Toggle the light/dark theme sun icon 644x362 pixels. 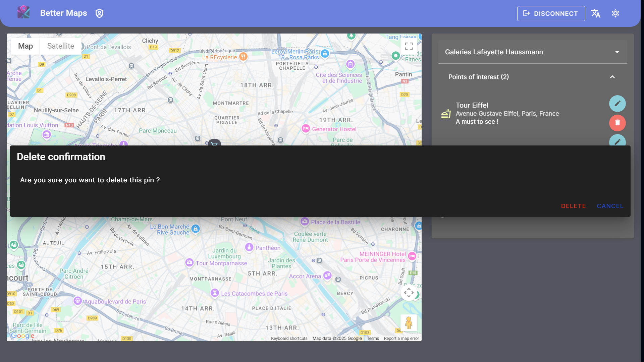pos(615,13)
